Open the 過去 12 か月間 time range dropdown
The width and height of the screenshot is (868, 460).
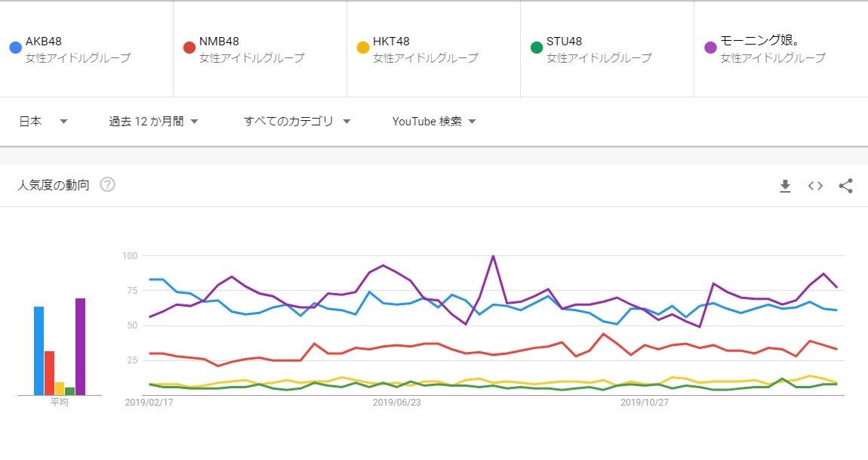coord(153,122)
